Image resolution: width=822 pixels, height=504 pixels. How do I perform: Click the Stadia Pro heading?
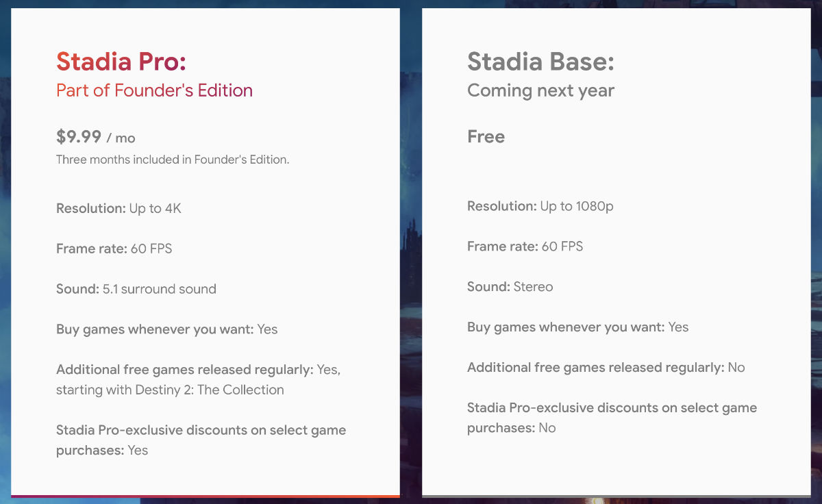click(121, 62)
